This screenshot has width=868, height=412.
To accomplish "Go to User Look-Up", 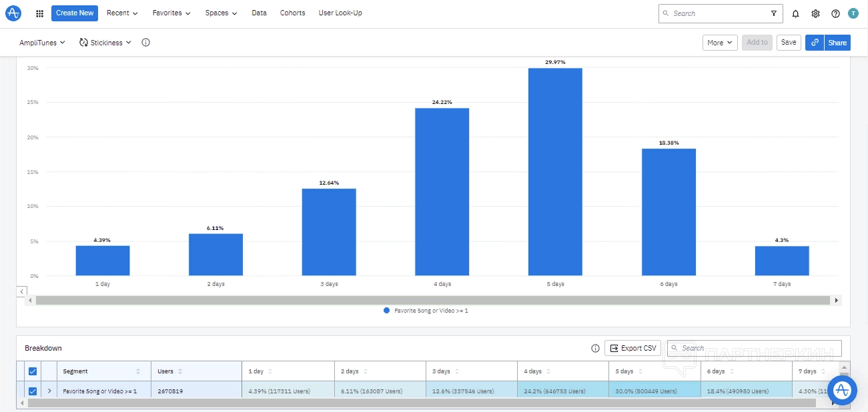I will point(340,13).
